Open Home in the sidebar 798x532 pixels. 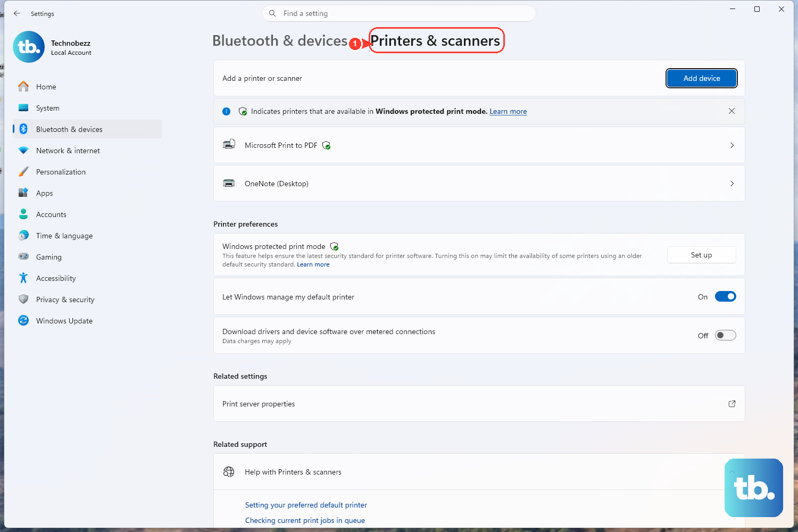pos(87,87)
